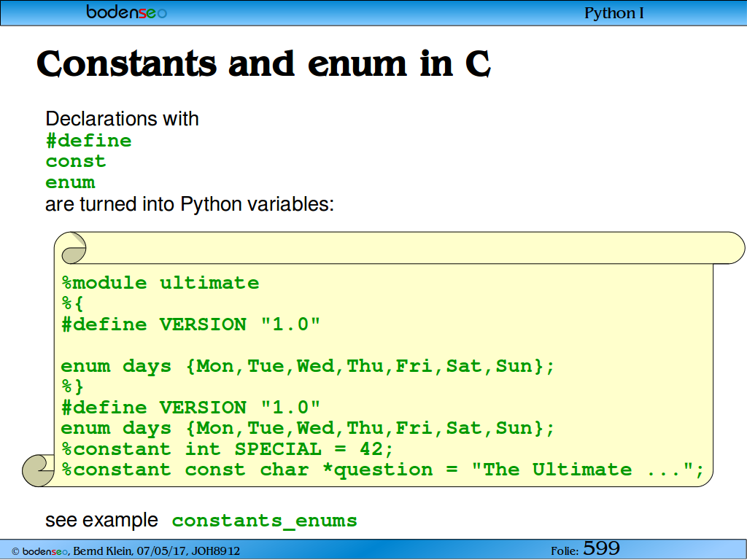
Task: Click the '%constant int SPECIAL = 42;' line
Action: tap(228, 449)
